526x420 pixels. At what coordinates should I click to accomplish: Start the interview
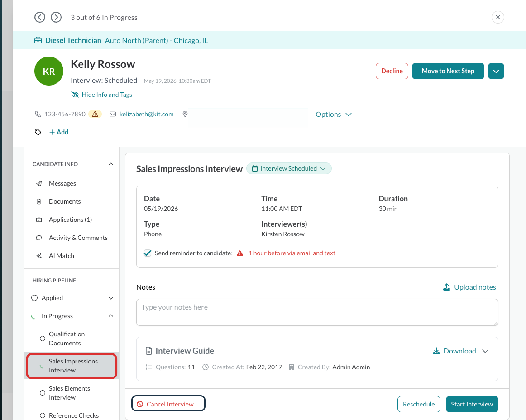472,404
